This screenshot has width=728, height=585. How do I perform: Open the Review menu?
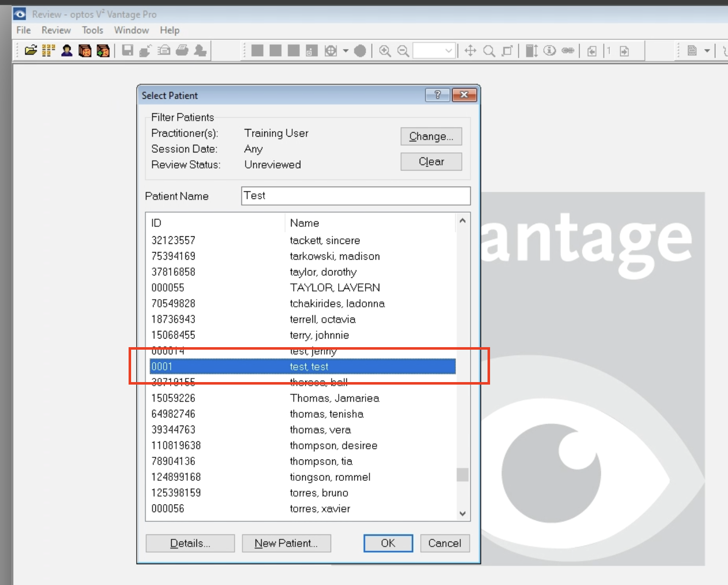pyautogui.click(x=56, y=30)
